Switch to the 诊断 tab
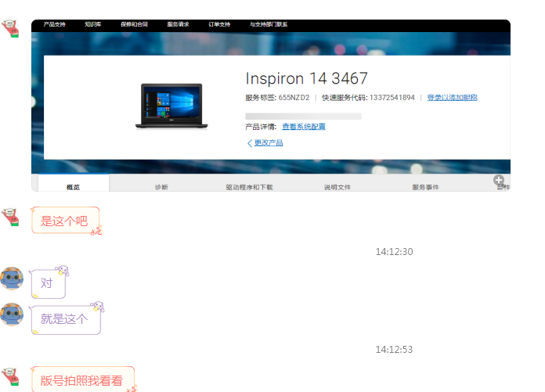This screenshot has height=392, width=545. 161,187
